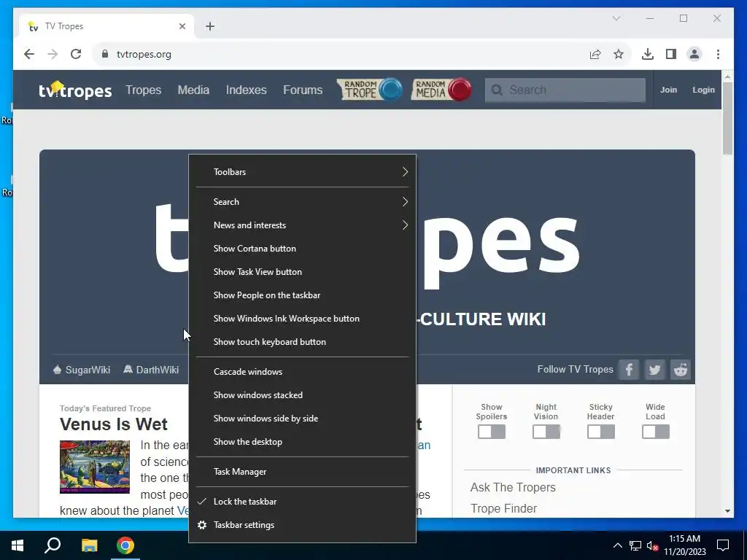Click the Login link

coord(703,90)
